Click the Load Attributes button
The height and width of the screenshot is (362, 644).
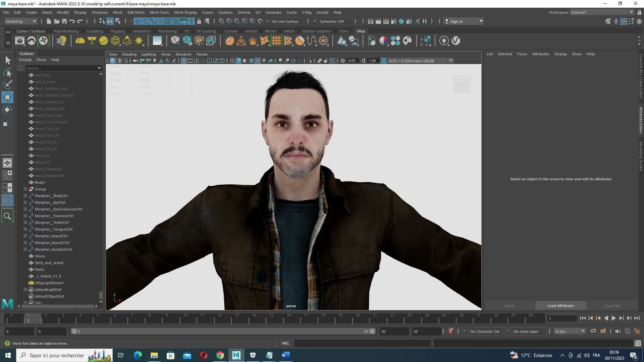(x=561, y=306)
